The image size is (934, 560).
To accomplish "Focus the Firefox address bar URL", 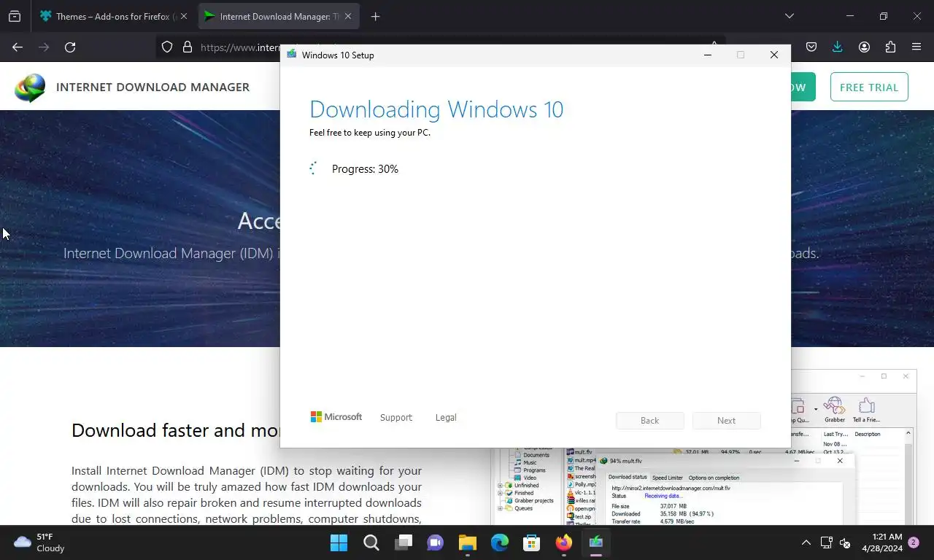I will (x=239, y=47).
